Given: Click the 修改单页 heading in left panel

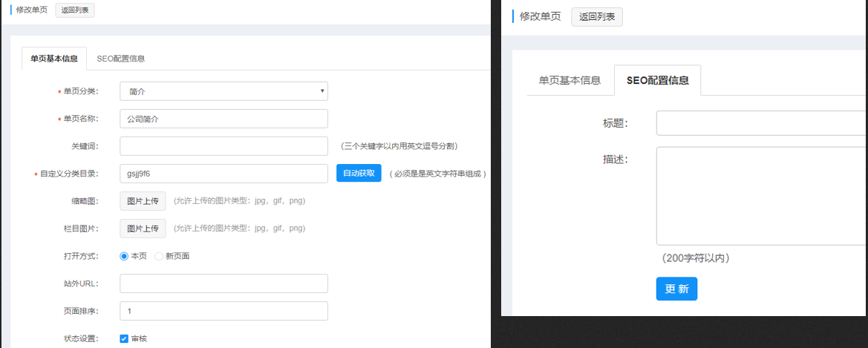Looking at the screenshot, I should 32,10.
